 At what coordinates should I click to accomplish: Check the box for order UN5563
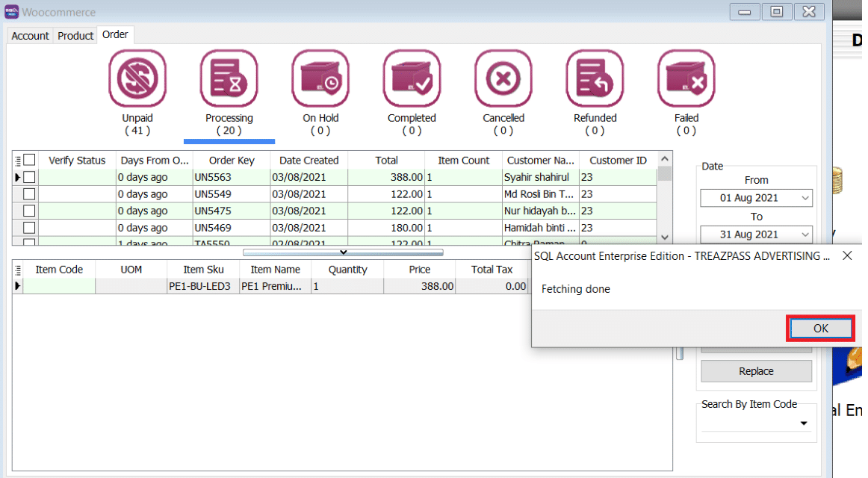tap(30, 177)
